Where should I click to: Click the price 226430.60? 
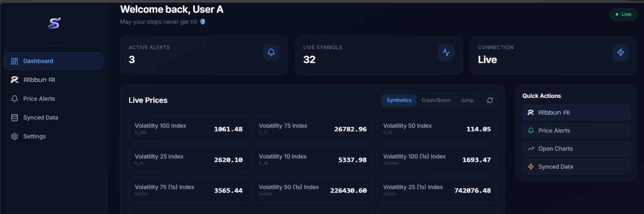pyautogui.click(x=349, y=190)
